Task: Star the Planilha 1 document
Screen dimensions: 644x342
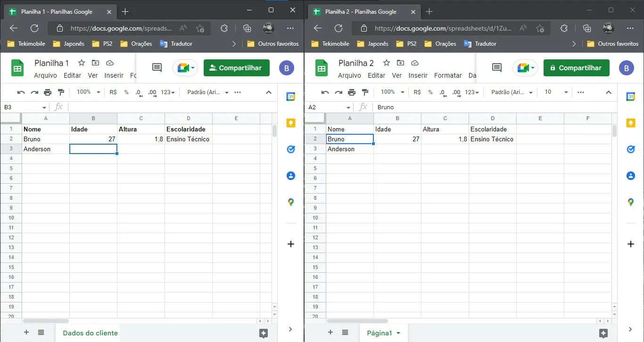Action: pos(81,63)
